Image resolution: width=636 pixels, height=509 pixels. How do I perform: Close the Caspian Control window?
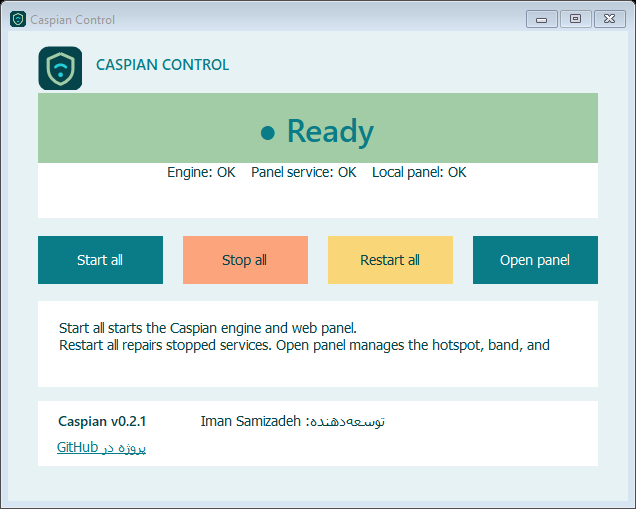[x=609, y=19]
